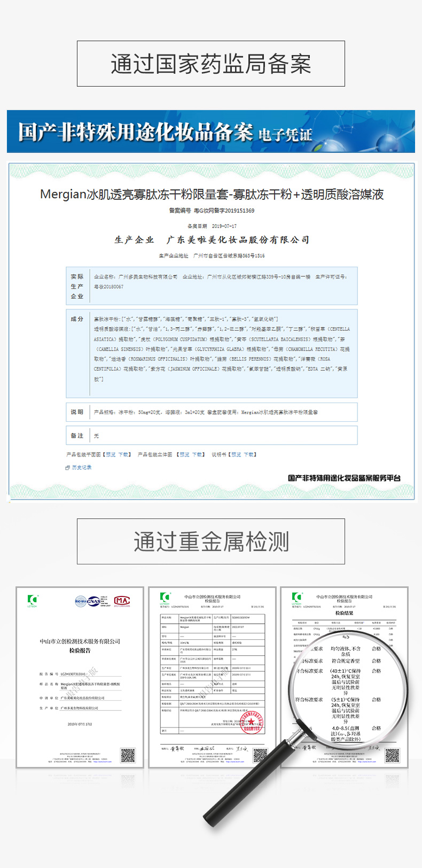Click the red official stamp on the middle report
Viewport: 422px width, 868px height.
coord(251,722)
